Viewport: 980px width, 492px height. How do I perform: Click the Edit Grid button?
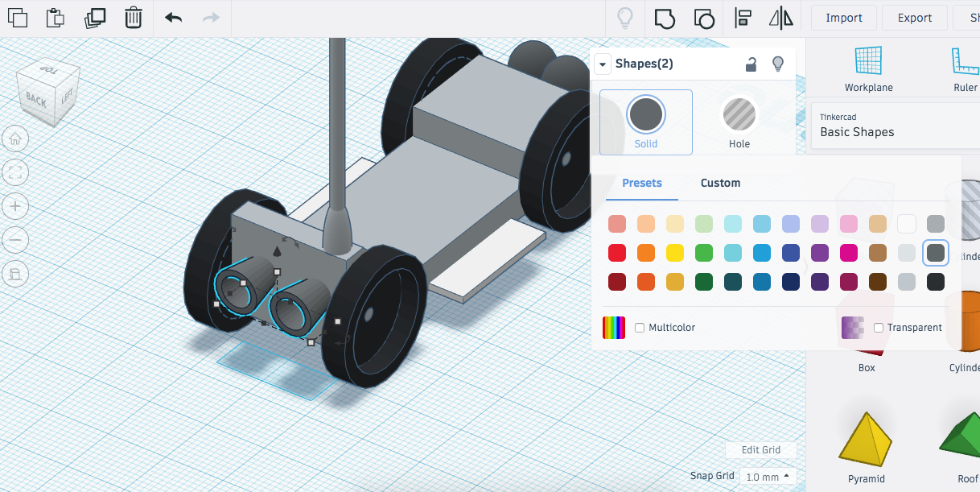coord(761,450)
